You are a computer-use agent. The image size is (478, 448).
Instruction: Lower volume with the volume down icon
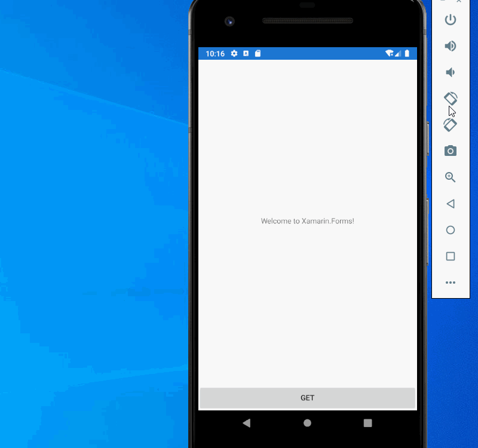(451, 72)
